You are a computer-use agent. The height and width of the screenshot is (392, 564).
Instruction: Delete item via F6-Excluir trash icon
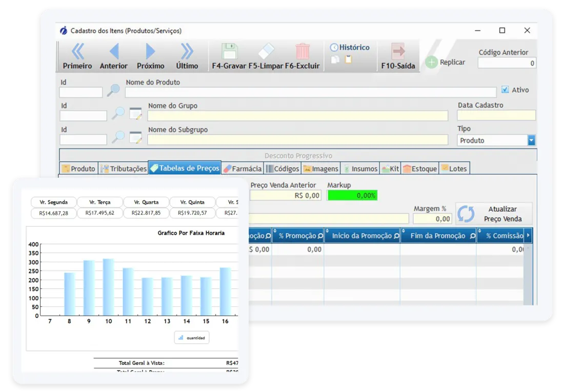coord(303,51)
